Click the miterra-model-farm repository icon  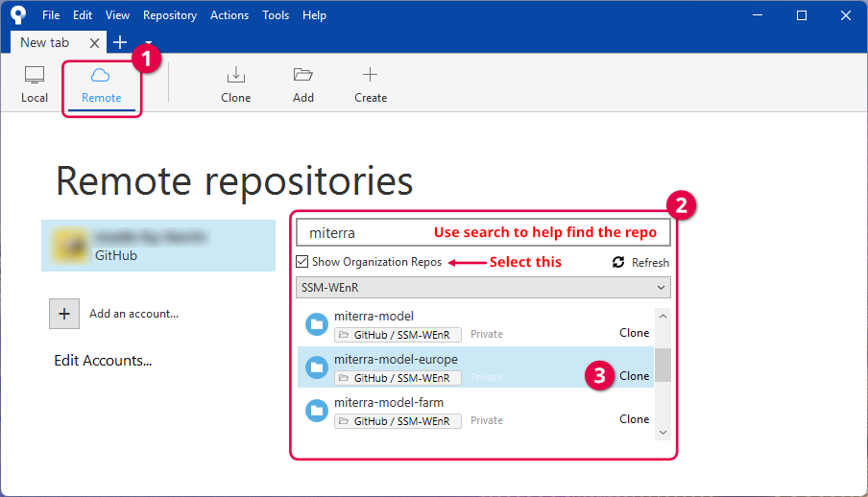click(x=317, y=411)
